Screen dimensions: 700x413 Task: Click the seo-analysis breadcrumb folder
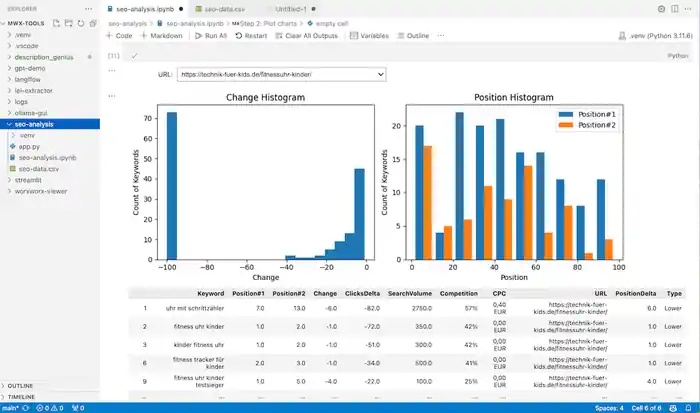click(128, 23)
